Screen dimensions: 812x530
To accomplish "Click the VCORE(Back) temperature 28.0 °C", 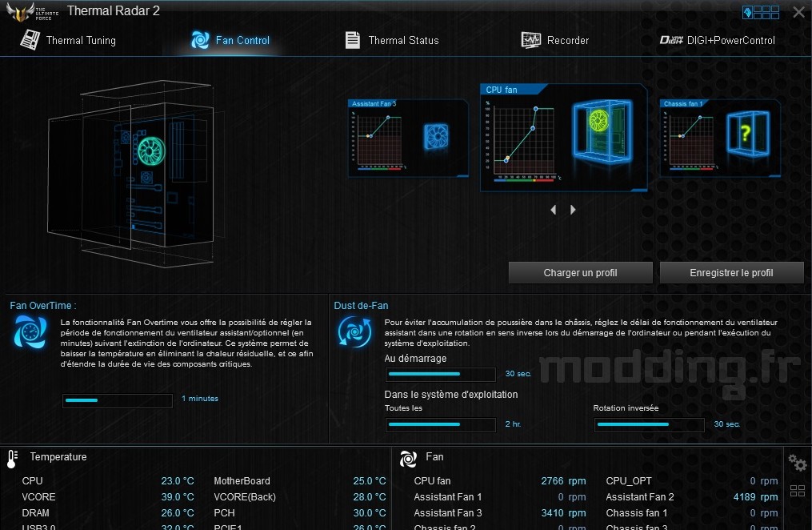I will point(370,497).
